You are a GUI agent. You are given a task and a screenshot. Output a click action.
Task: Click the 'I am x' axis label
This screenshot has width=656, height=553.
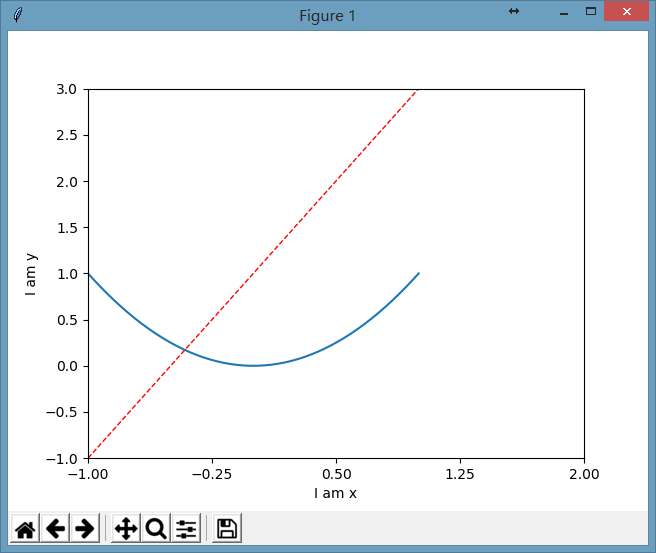pyautogui.click(x=335, y=493)
